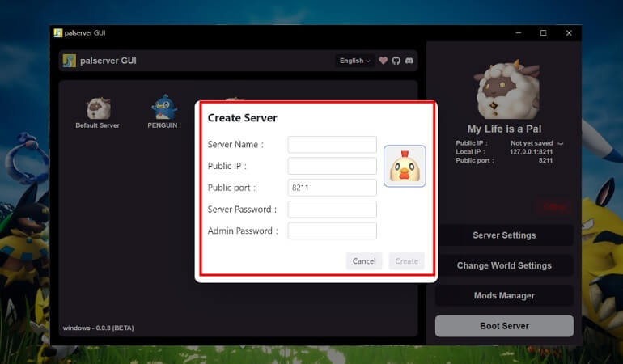Viewport: 623px width, 364px height.
Task: Open Server Settings
Action: (x=504, y=235)
